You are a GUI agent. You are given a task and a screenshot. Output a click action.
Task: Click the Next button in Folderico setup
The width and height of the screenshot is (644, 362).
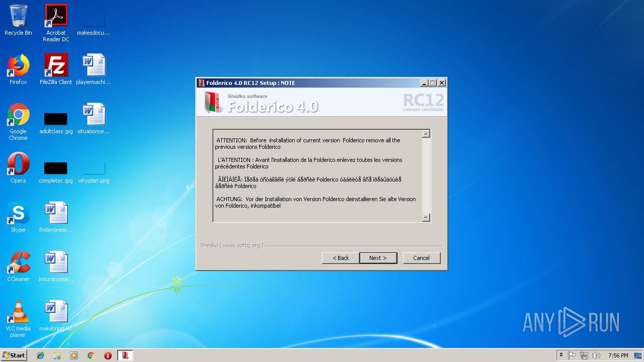(x=378, y=258)
